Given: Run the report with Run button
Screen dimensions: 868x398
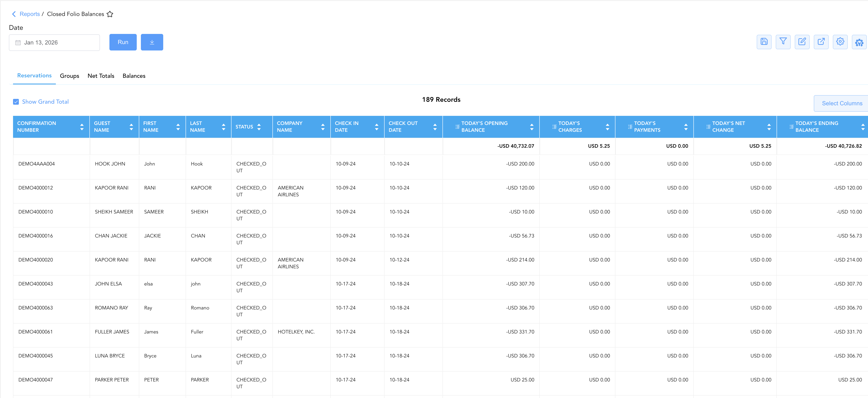Looking at the screenshot, I should click(x=123, y=42).
